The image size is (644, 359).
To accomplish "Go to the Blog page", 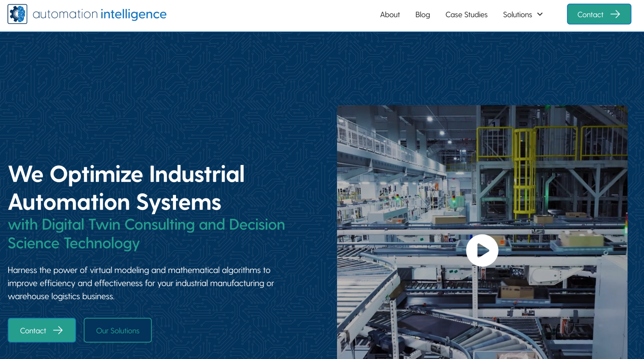I will pyautogui.click(x=422, y=15).
